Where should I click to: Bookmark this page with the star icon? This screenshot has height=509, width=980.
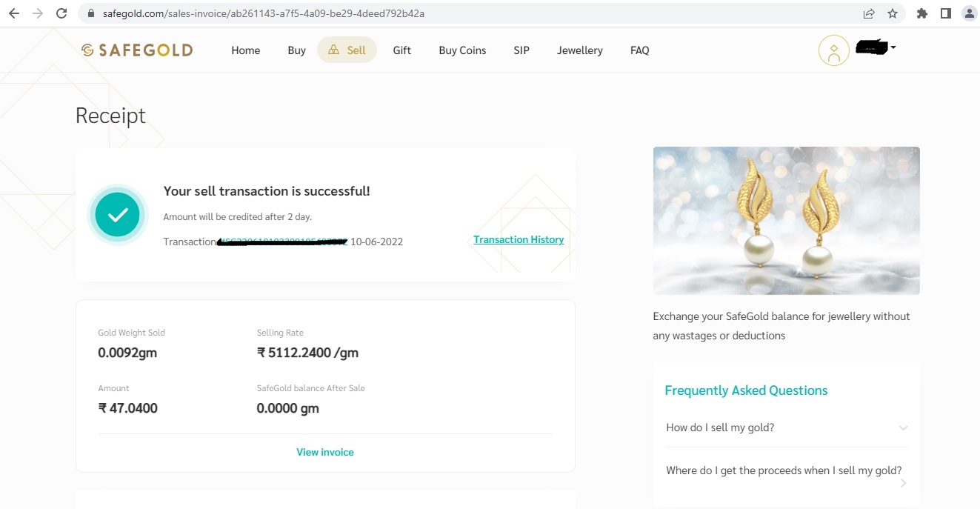[x=892, y=13]
